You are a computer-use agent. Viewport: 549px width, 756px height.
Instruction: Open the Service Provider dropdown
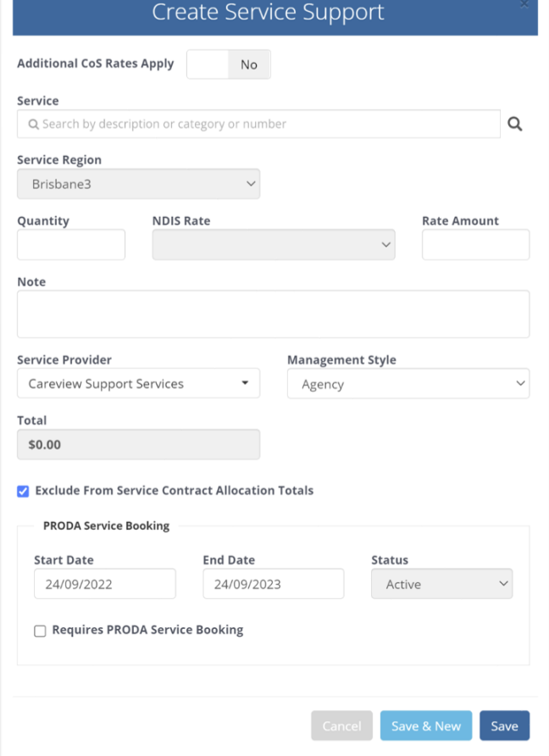(138, 384)
